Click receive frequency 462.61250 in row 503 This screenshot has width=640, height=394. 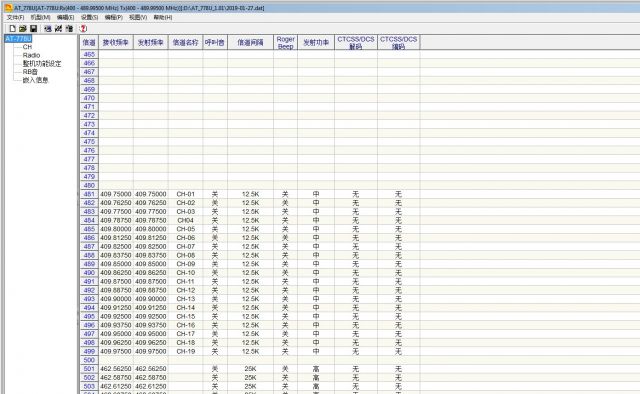coord(116,386)
